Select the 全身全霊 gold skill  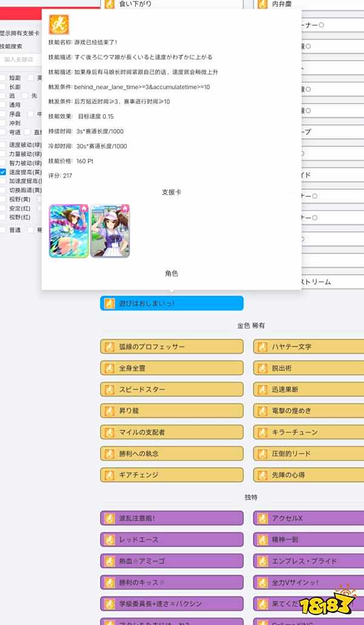tap(172, 368)
